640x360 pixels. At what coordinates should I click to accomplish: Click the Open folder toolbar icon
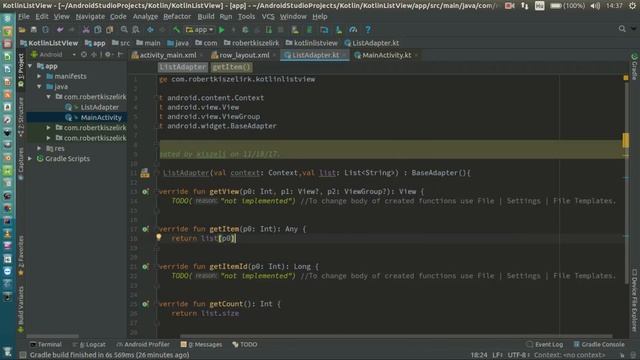point(22,30)
